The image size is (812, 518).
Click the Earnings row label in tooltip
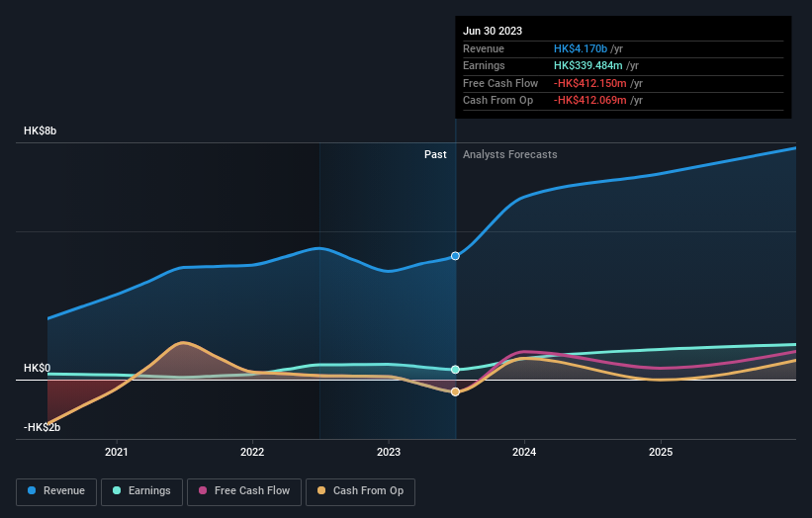(484, 65)
